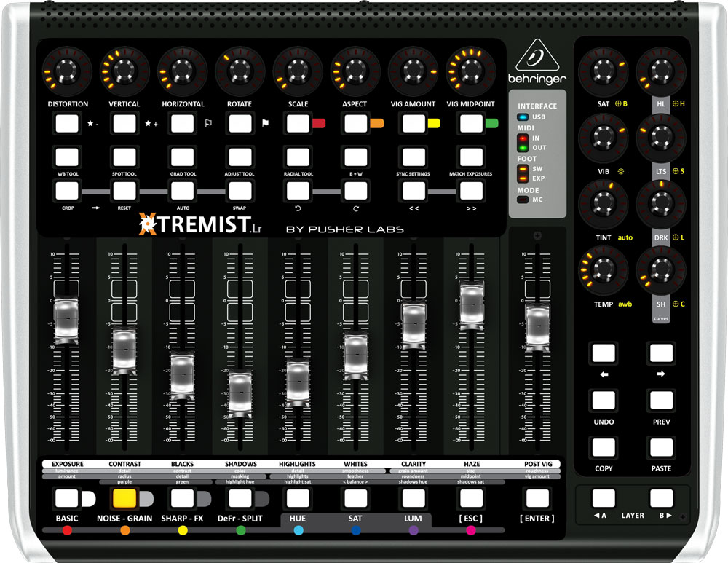Click the CONTRAST fader cap
The height and width of the screenshot is (563, 728).
point(124,350)
